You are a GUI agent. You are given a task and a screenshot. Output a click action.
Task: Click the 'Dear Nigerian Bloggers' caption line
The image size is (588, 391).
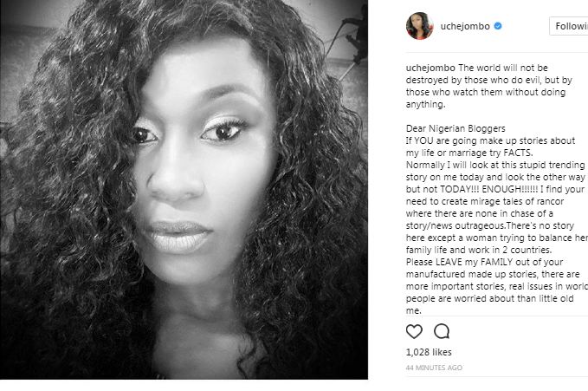(x=456, y=128)
